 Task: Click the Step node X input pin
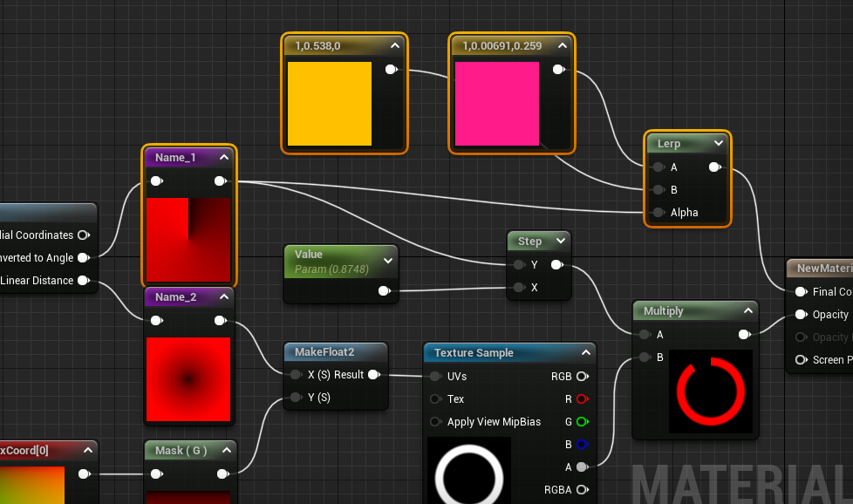click(519, 287)
